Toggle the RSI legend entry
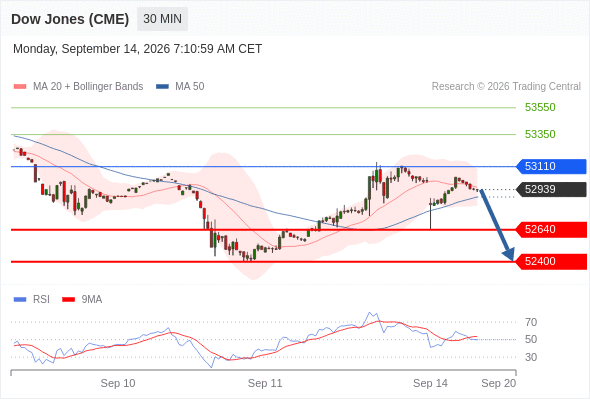The width and height of the screenshot is (590, 400). (x=41, y=300)
